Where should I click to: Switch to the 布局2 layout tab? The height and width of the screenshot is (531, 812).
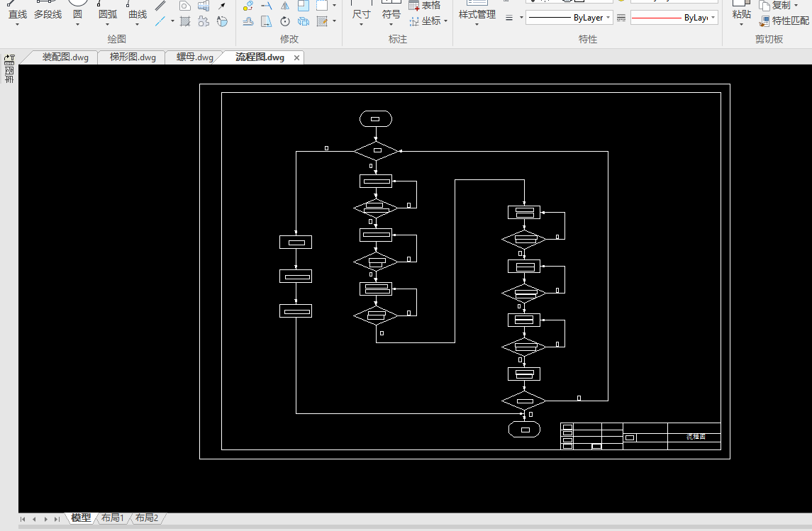click(147, 518)
